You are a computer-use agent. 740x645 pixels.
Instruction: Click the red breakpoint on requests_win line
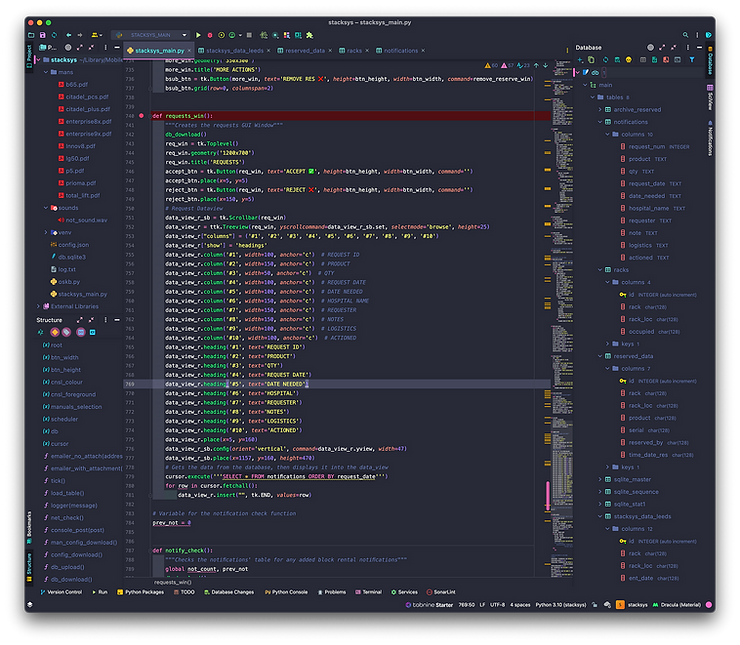click(x=141, y=116)
